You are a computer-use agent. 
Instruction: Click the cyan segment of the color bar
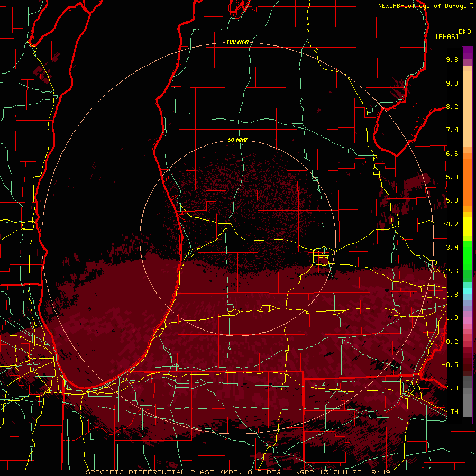point(467,290)
